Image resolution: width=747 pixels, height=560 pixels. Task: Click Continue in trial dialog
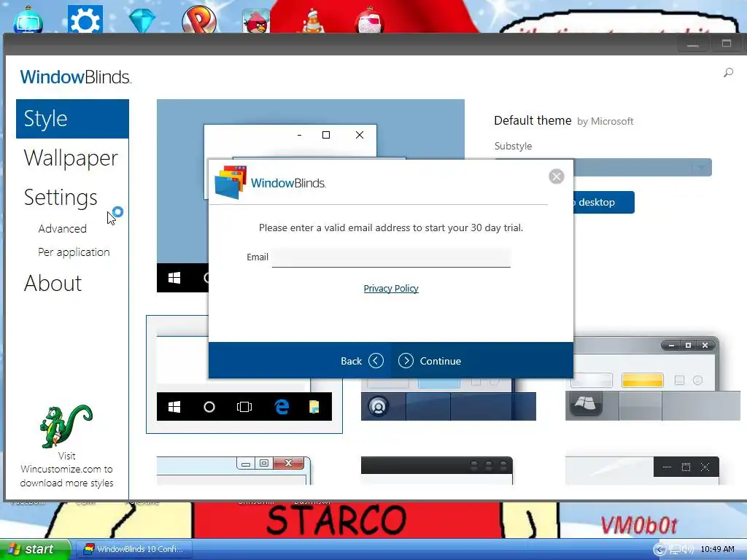coord(430,361)
